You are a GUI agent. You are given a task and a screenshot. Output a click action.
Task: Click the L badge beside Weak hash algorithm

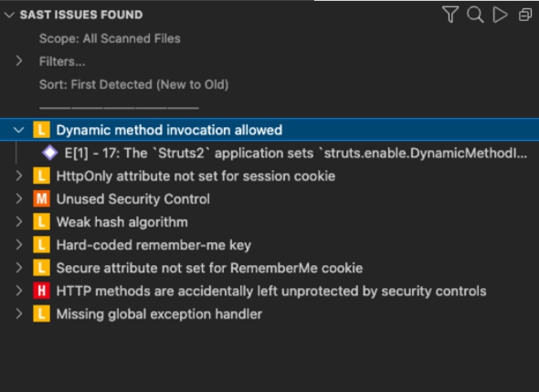pyautogui.click(x=42, y=222)
